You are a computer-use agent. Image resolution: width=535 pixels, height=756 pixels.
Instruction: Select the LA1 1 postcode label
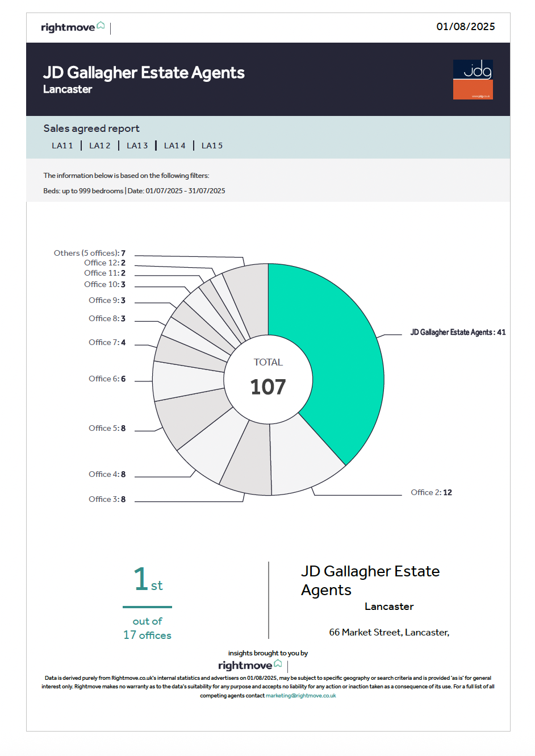[x=62, y=146]
